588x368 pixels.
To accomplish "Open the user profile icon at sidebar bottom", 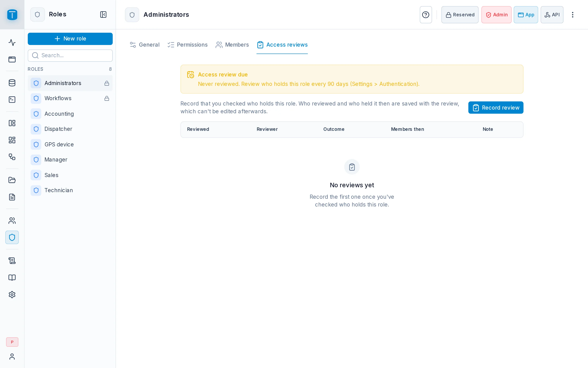I will (x=12, y=357).
